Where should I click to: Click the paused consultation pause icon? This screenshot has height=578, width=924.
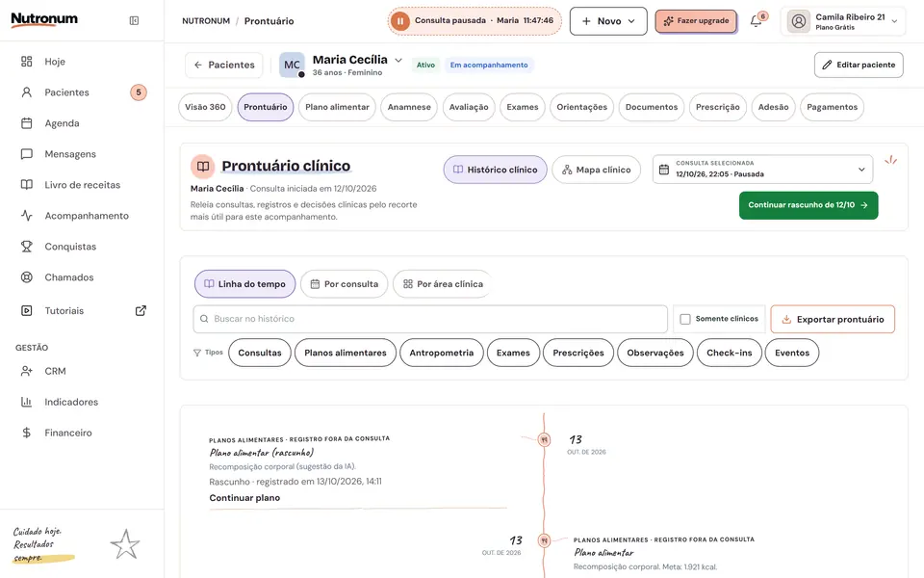coord(400,21)
